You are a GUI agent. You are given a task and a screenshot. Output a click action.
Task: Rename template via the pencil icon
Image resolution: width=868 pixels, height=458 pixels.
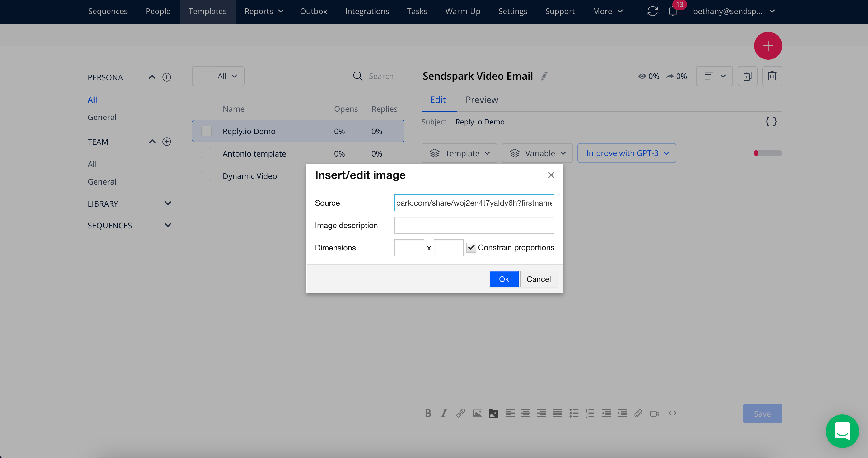coord(544,76)
